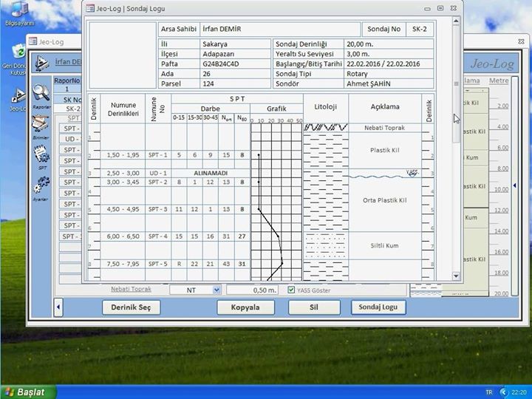This screenshot has height=399, width=532.
Task: Open the SPT notepad icon in sidebar
Action: [41, 154]
